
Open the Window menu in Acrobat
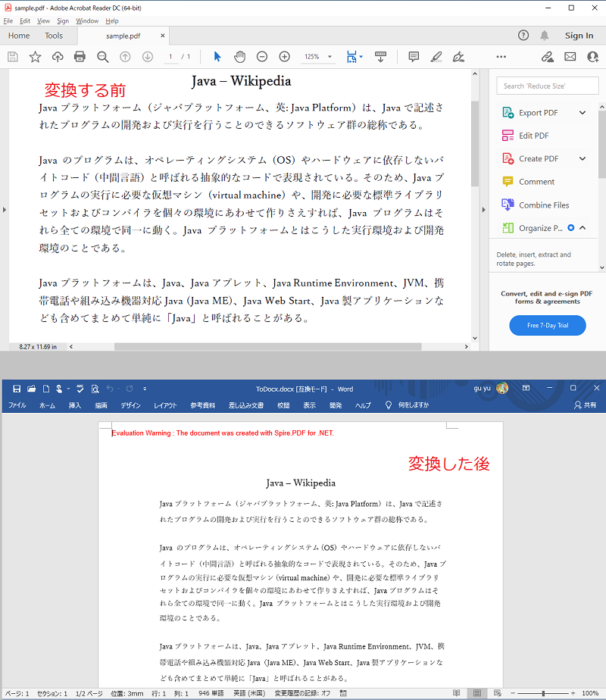pos(87,21)
